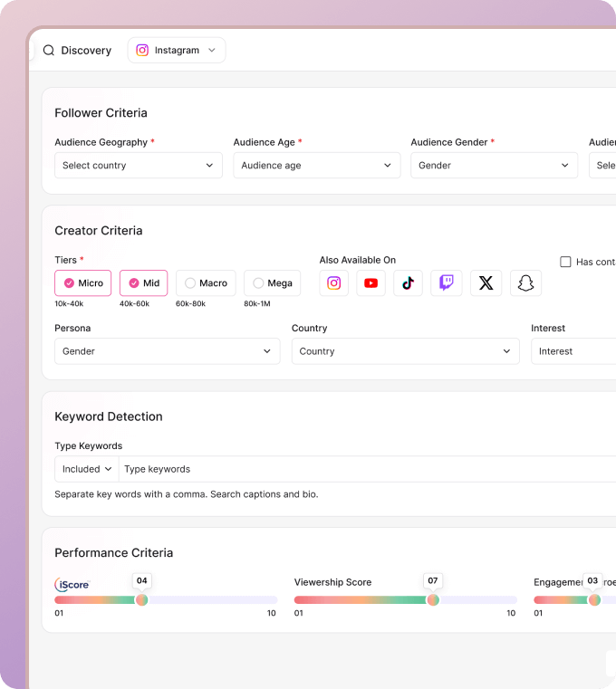This screenshot has height=689, width=616.
Task: Select YouTube under Also Available On
Action: tap(371, 283)
